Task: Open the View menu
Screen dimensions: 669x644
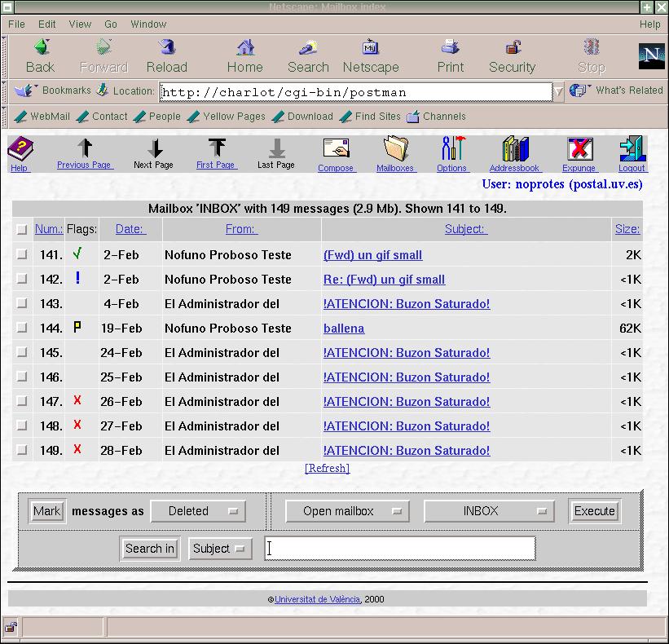Action: click(80, 24)
